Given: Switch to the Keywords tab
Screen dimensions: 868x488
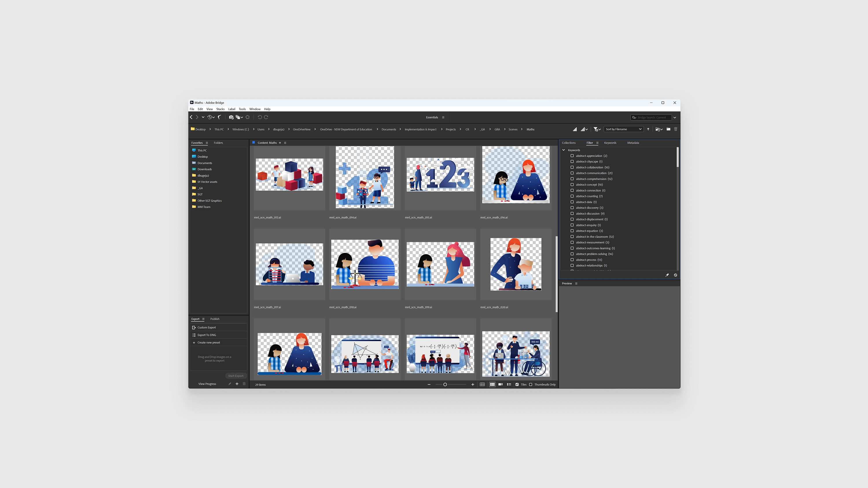Looking at the screenshot, I should [610, 143].
